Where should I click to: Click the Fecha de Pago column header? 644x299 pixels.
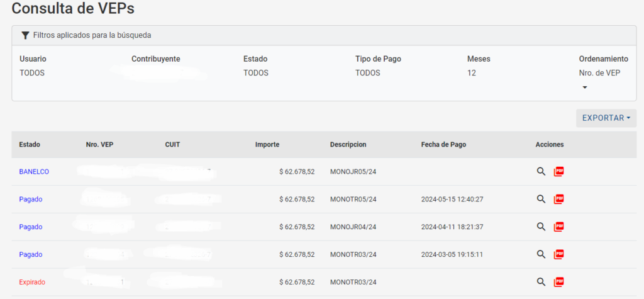pyautogui.click(x=443, y=145)
